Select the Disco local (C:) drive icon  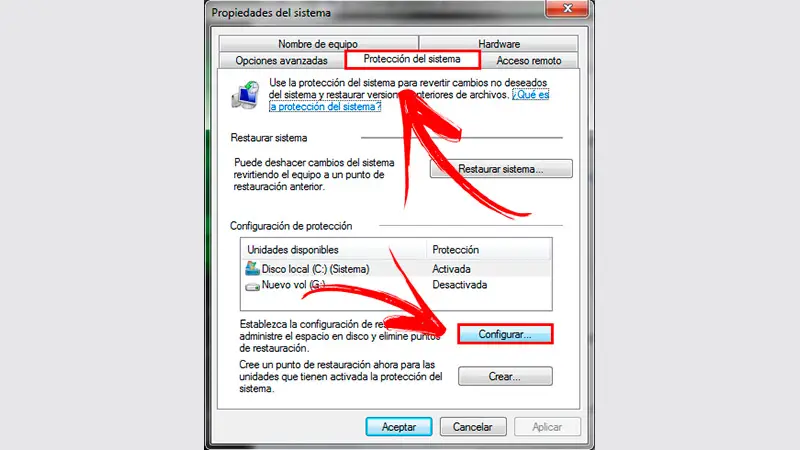(252, 268)
